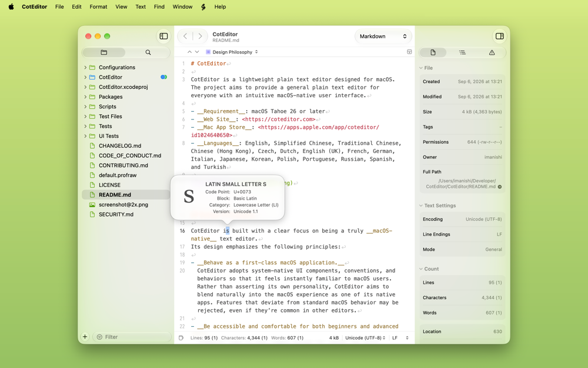Click the Design Philosophy outline icon
Viewport: 588px width, 368px height.
[x=208, y=52]
